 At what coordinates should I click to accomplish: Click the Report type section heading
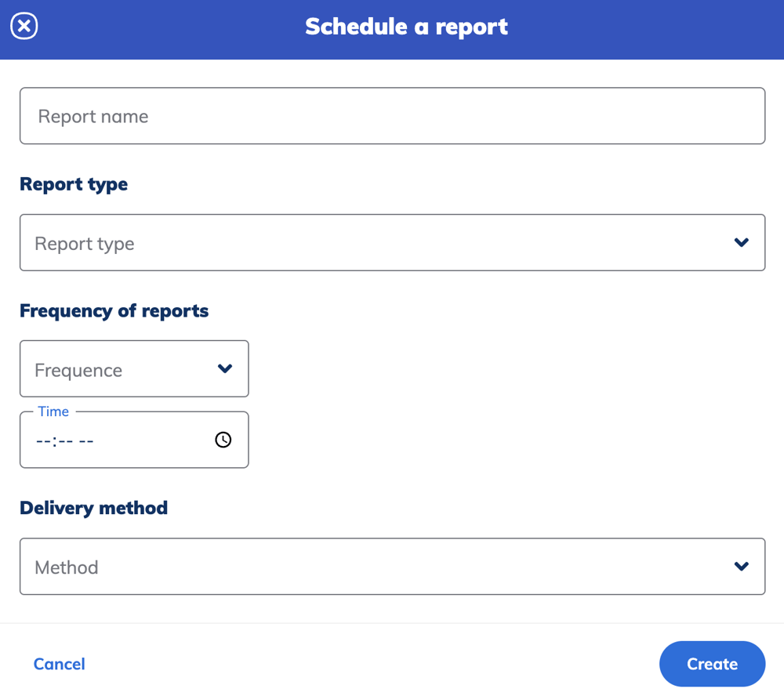73,183
